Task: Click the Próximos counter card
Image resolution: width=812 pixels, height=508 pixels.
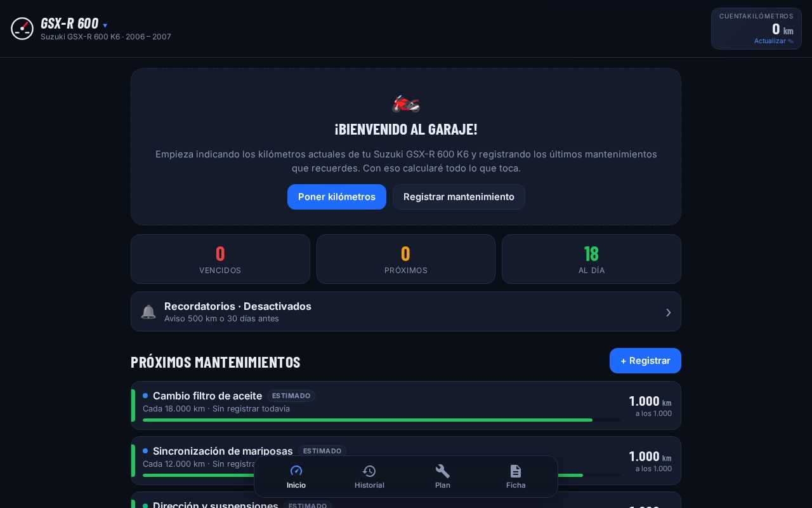Action: 406,259
